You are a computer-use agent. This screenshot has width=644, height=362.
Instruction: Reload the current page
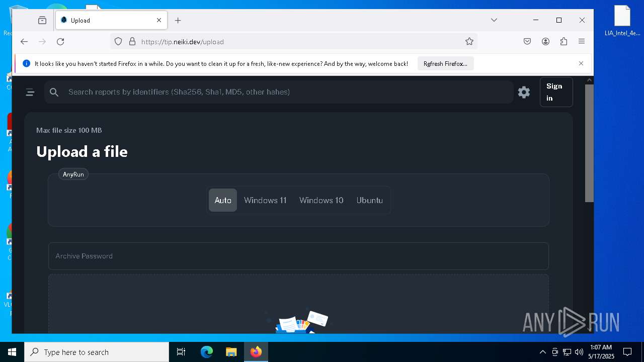point(60,42)
